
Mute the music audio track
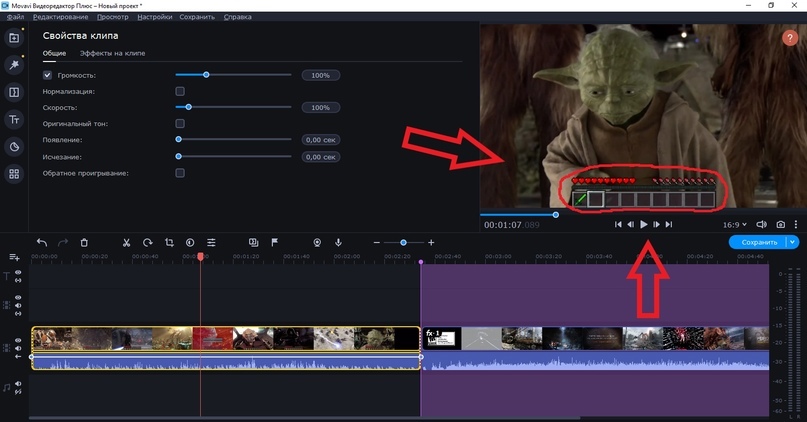(x=18, y=384)
